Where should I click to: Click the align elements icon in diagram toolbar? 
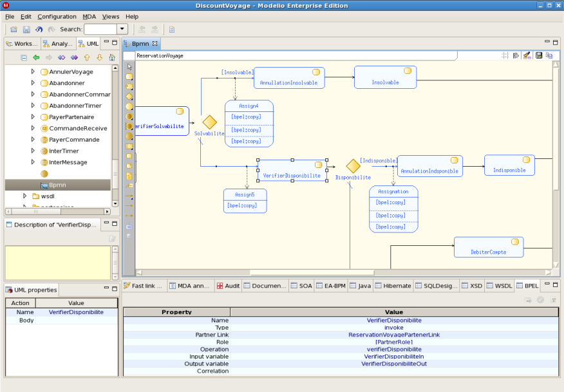pyautogui.click(x=516, y=55)
